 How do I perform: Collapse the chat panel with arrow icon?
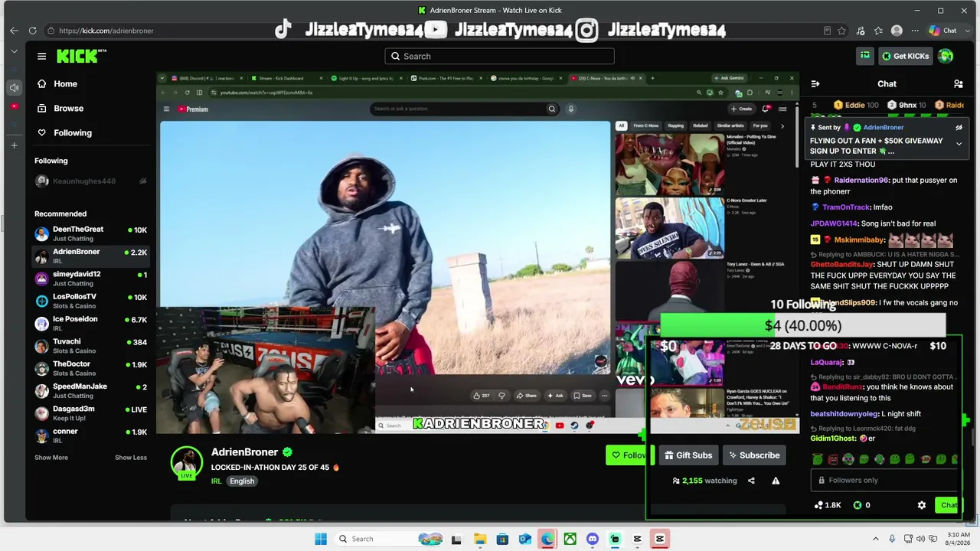[815, 83]
